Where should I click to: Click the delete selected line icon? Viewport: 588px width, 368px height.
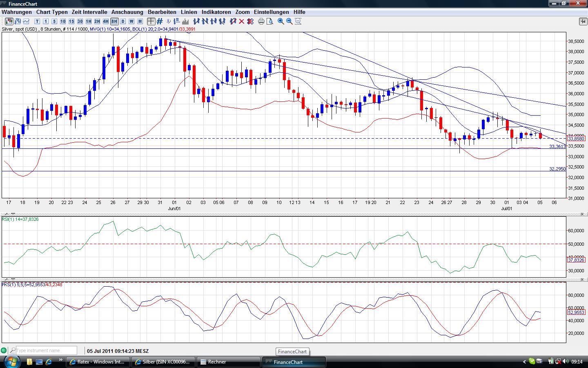pyautogui.click(x=233, y=21)
